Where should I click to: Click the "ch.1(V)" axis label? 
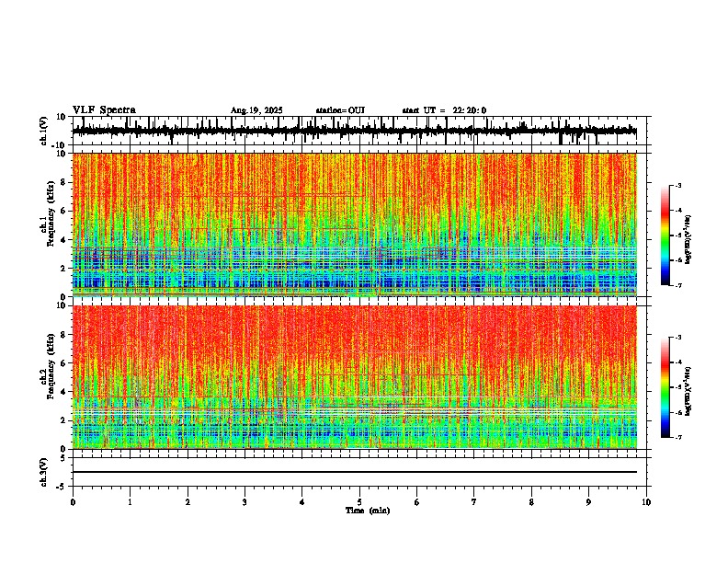44,131
